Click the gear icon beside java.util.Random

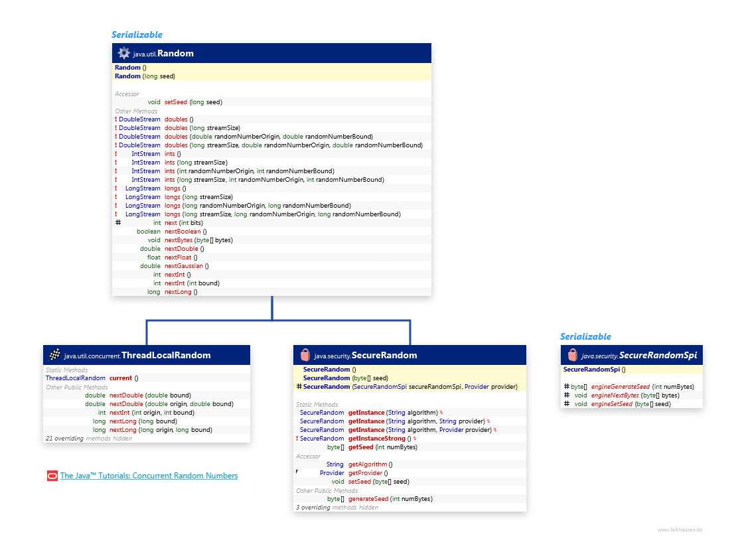pyautogui.click(x=123, y=53)
